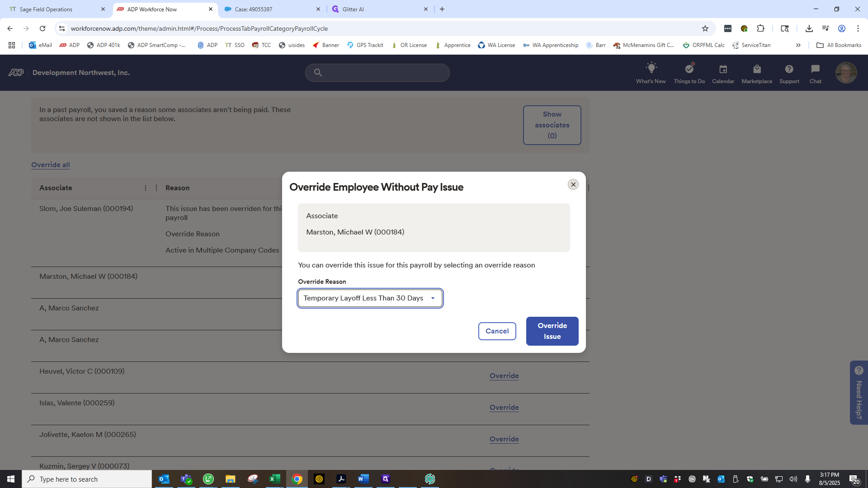The width and height of the screenshot is (868, 488).
Task: Switch to Sage Field Operations tab
Action: click(56, 9)
